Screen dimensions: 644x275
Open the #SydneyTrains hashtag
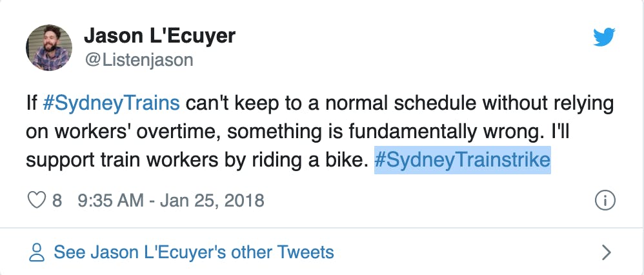[x=111, y=103]
